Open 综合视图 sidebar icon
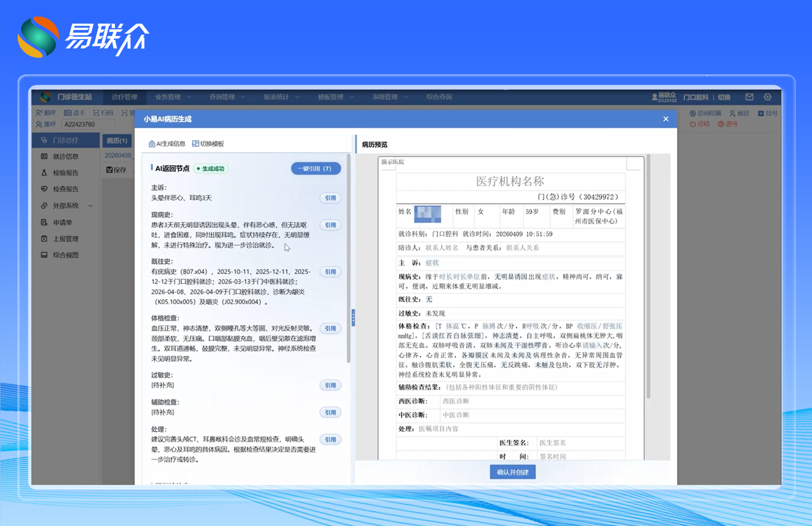Screen dimensions: 812x526 [x=44, y=255]
